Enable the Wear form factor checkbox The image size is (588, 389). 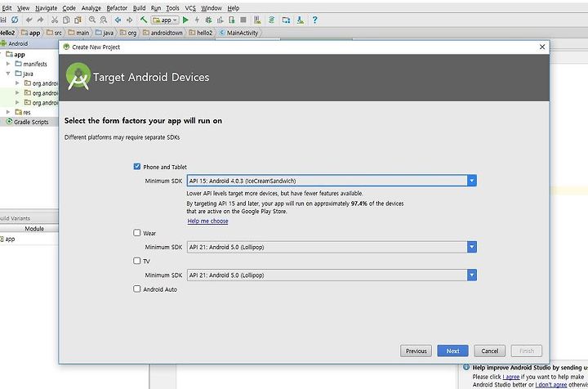[137, 233]
